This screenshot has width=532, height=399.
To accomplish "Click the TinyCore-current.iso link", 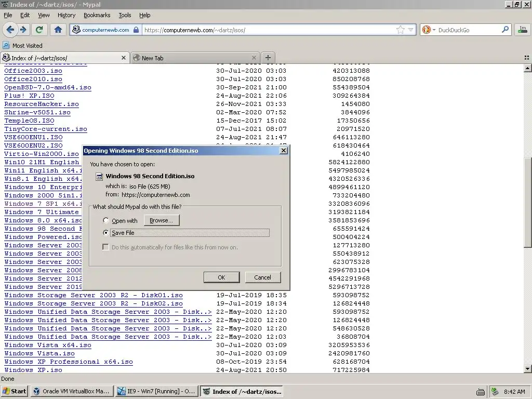I will (46, 129).
